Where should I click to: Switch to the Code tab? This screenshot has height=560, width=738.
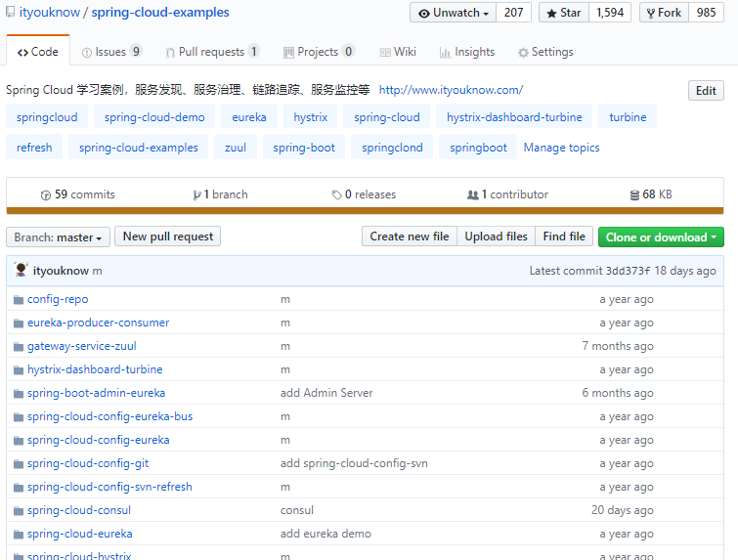click(38, 52)
